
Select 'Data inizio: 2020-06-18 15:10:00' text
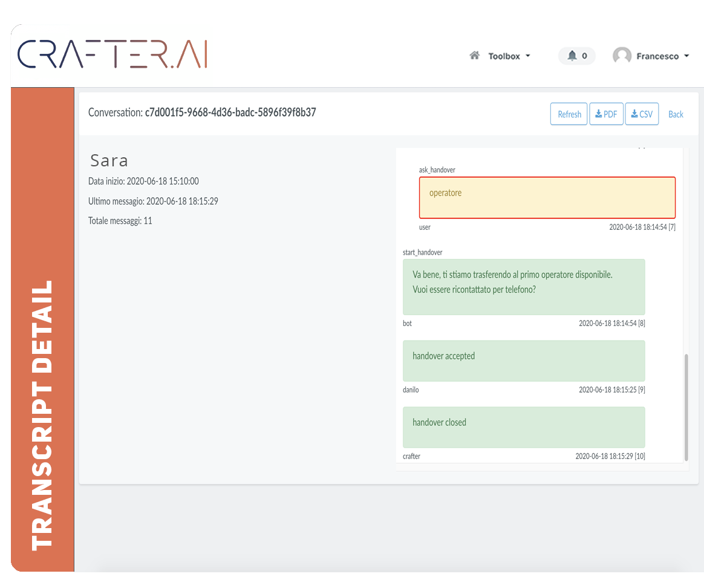click(x=144, y=181)
